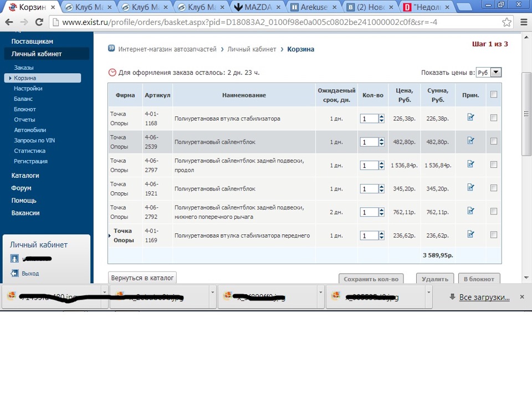The height and width of the screenshot is (420, 532).
Task: Open Настройки in the sidebar menu
Action: 28,88
